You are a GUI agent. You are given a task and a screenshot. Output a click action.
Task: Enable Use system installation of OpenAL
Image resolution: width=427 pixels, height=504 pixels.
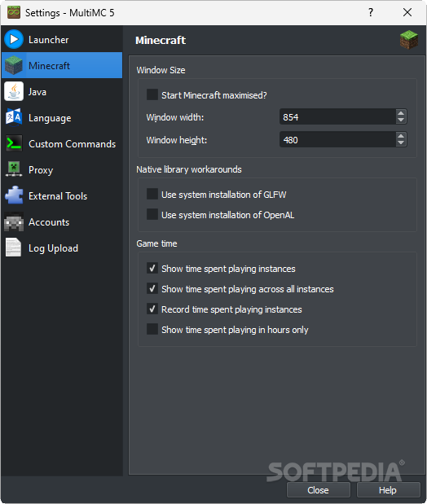[x=152, y=214]
